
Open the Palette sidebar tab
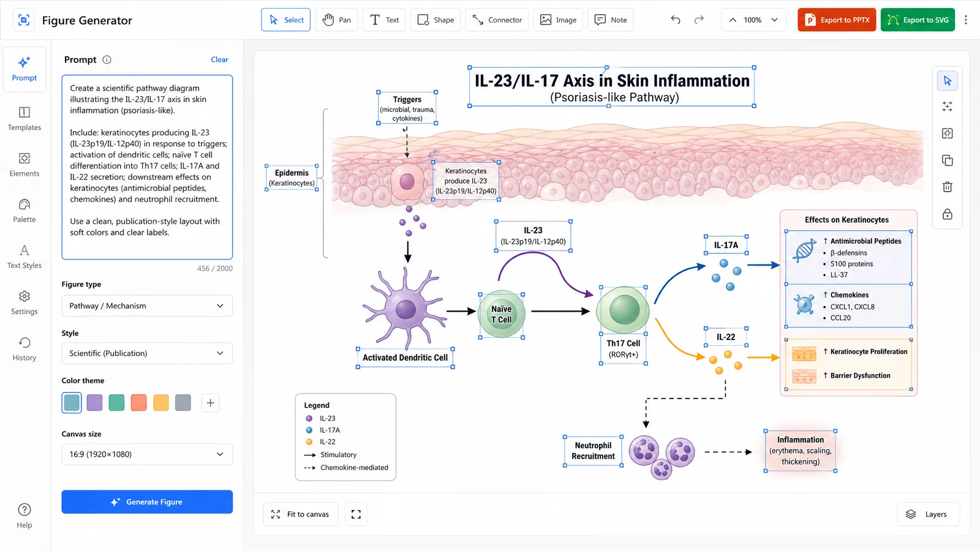(24, 211)
